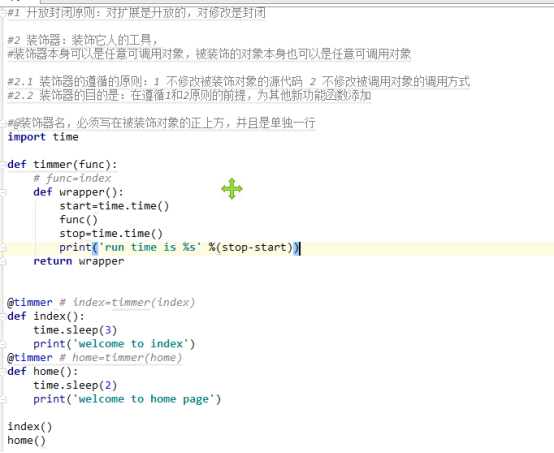Click the '#2 装饰器：装饰它人的工具' comment

(x=83, y=40)
